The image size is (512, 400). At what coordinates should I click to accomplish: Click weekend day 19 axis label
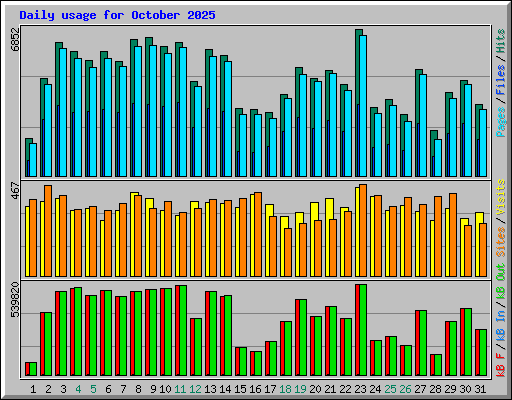300,389
